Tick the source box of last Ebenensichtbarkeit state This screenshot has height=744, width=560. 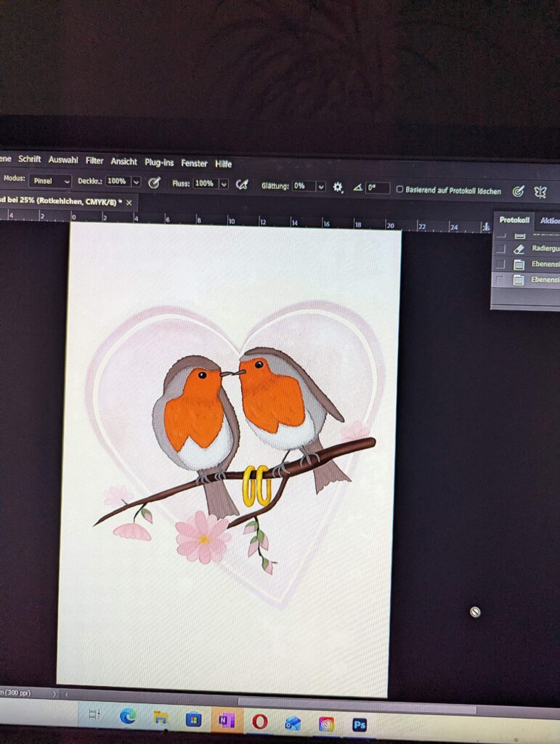coord(499,280)
